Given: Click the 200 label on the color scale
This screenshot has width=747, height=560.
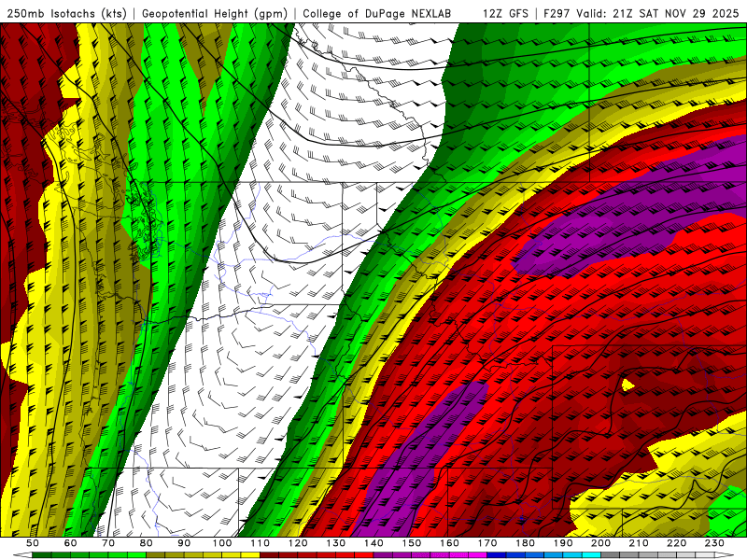Looking at the screenshot, I should pos(600,543).
